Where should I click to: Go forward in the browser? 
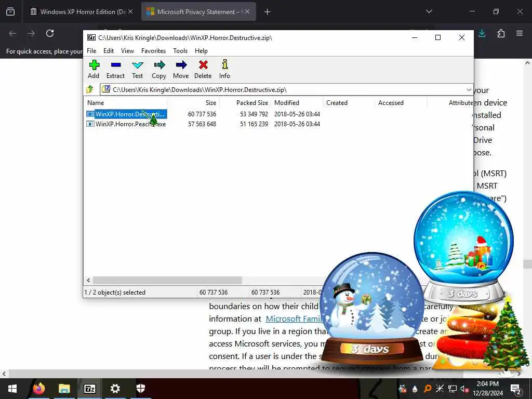(x=31, y=33)
